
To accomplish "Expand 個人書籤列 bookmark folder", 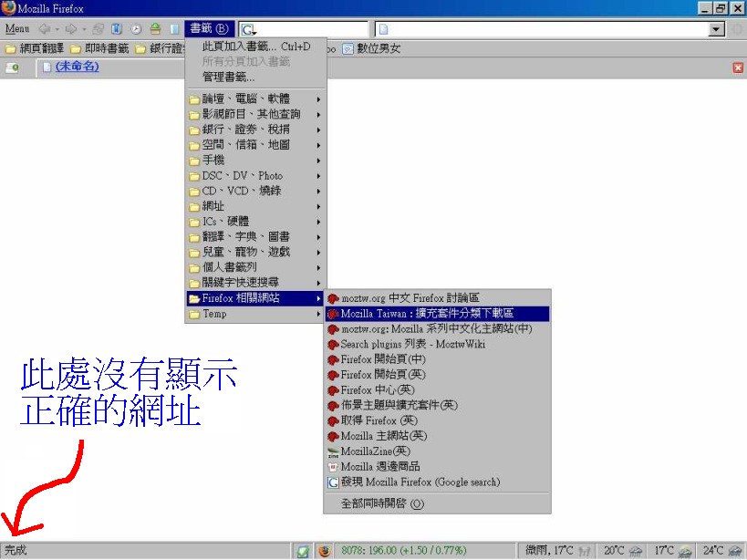I will coord(255,267).
